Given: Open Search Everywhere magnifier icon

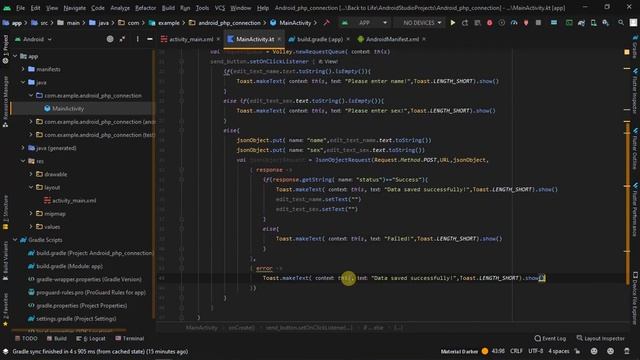Looking at the screenshot, I should pyautogui.click(x=621, y=23).
